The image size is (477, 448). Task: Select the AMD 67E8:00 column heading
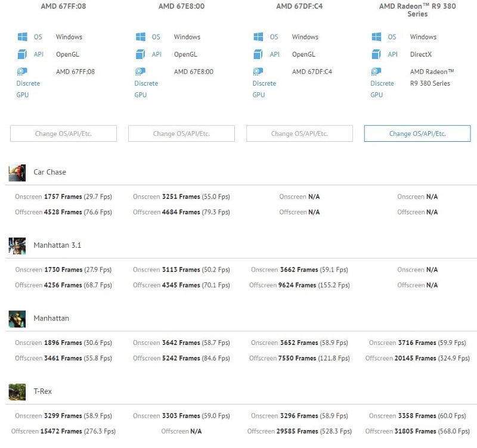(x=181, y=6)
